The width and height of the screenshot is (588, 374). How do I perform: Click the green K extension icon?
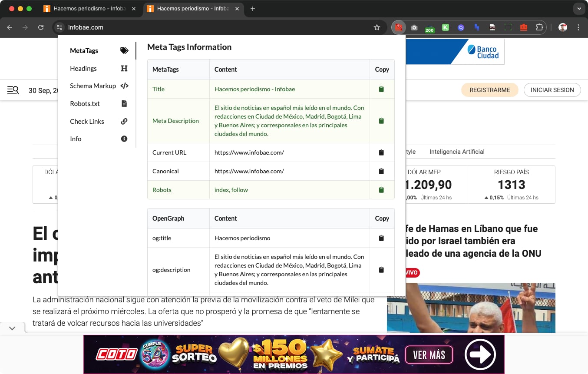coord(446,27)
